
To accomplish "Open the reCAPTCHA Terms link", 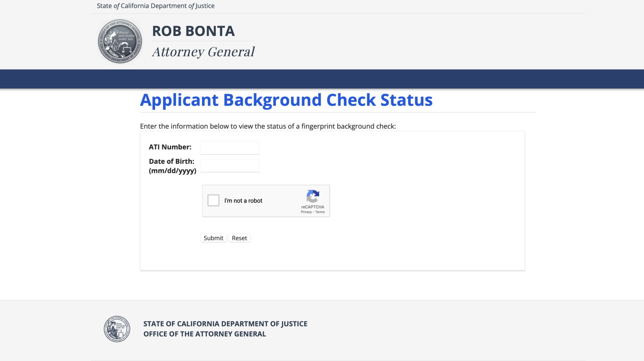I will [x=320, y=212].
